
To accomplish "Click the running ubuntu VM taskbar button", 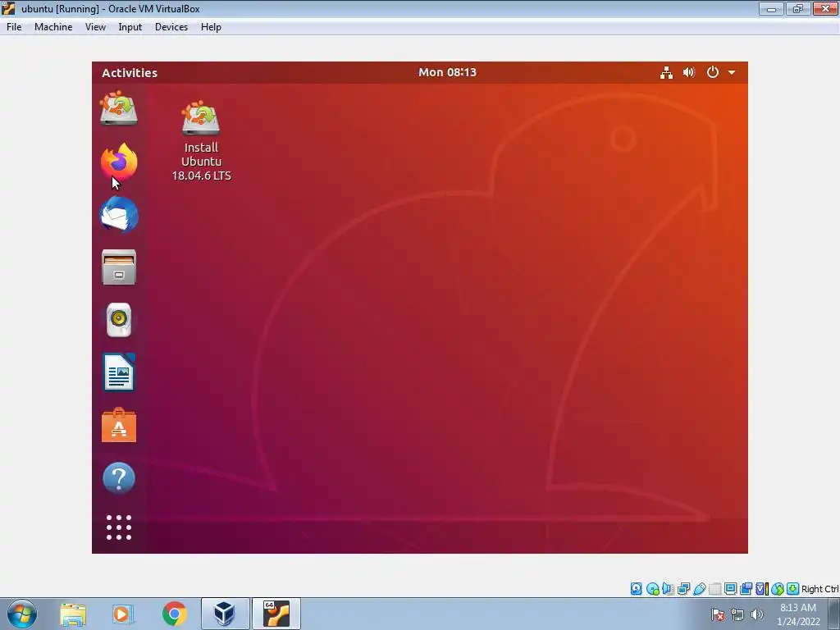I will pos(276,614).
